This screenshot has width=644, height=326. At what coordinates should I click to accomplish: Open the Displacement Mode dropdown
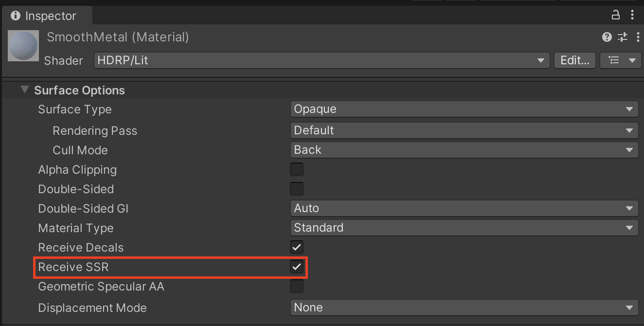pos(464,308)
